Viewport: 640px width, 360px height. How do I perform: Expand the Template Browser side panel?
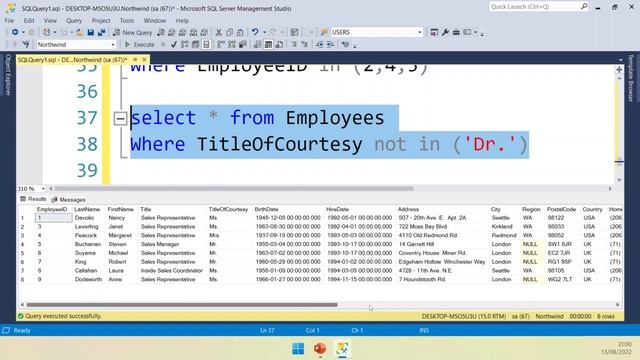pyautogui.click(x=631, y=78)
